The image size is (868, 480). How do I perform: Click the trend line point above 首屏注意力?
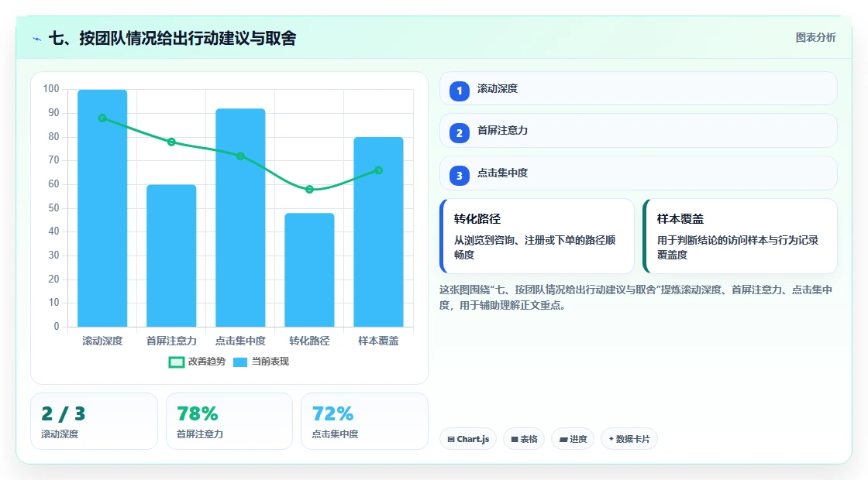click(x=171, y=142)
